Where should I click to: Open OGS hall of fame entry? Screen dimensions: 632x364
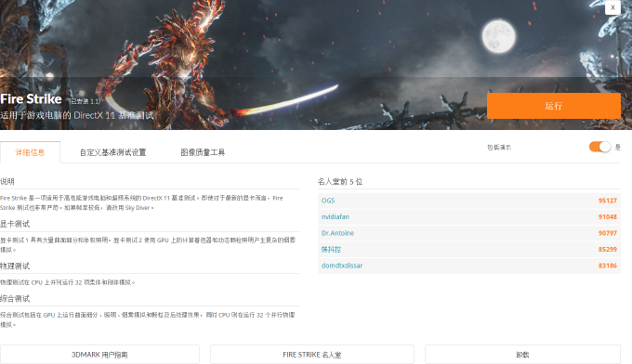tap(328, 201)
